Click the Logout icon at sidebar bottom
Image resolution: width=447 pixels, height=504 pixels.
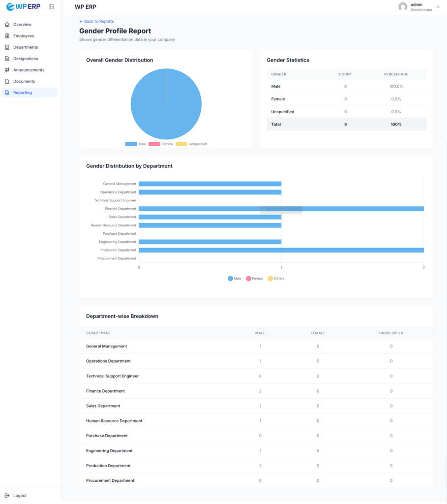coord(7,496)
